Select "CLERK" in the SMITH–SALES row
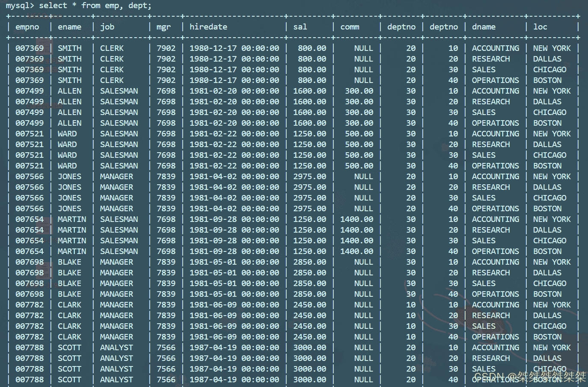 pyautogui.click(x=112, y=70)
